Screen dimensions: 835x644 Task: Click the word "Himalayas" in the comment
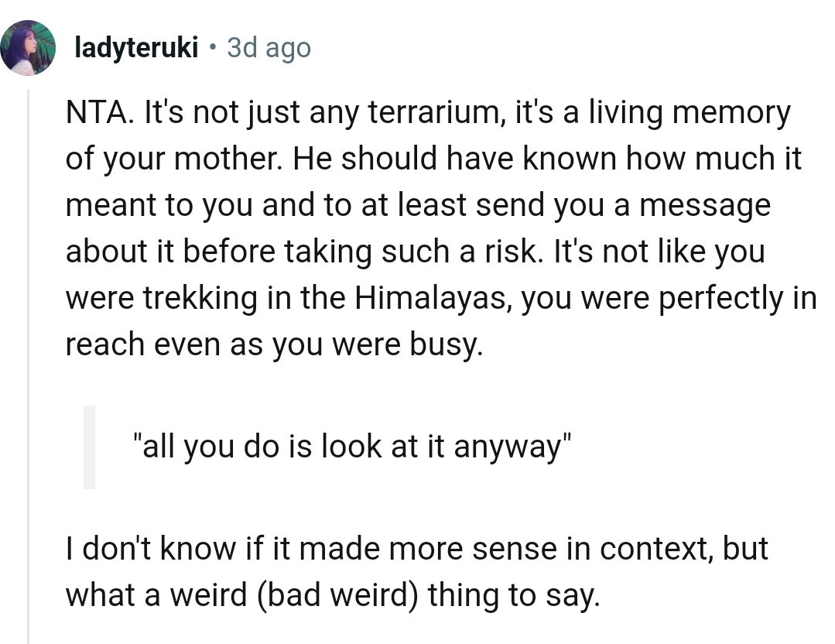click(x=433, y=298)
